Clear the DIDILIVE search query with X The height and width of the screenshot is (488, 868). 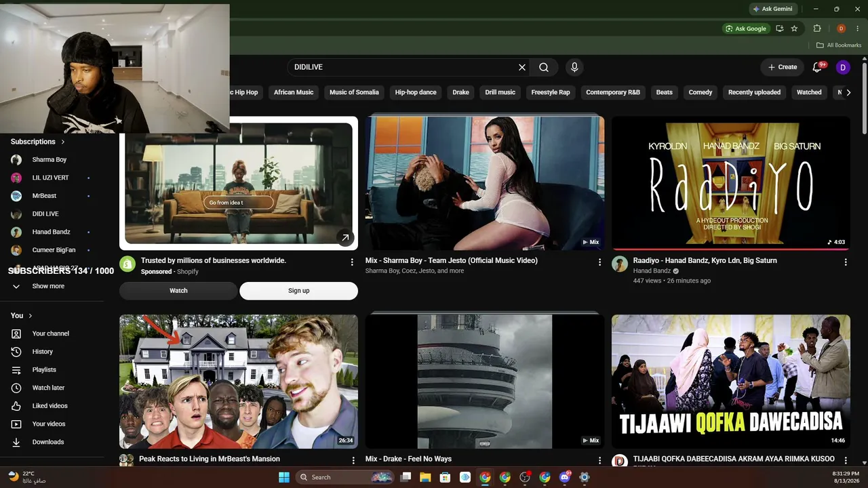coord(522,67)
